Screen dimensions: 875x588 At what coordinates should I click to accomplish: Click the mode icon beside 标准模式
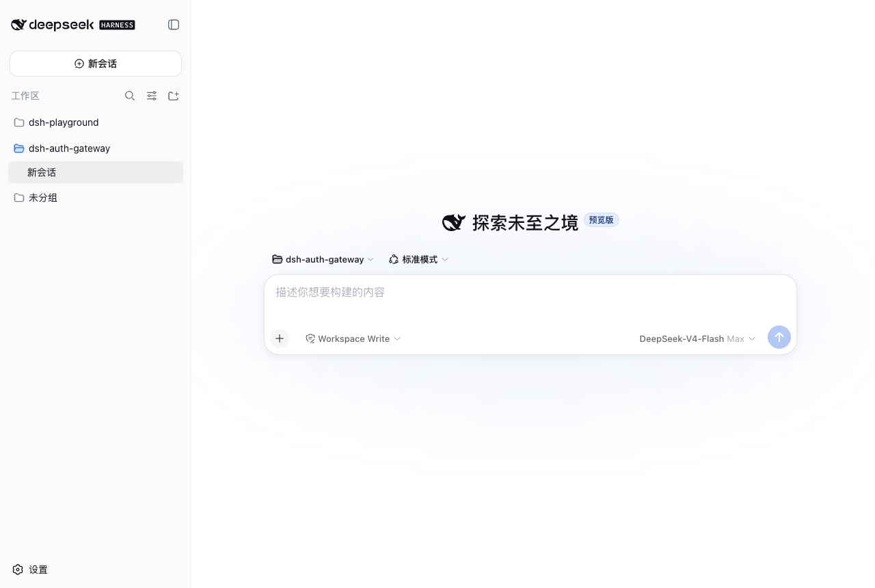(394, 259)
